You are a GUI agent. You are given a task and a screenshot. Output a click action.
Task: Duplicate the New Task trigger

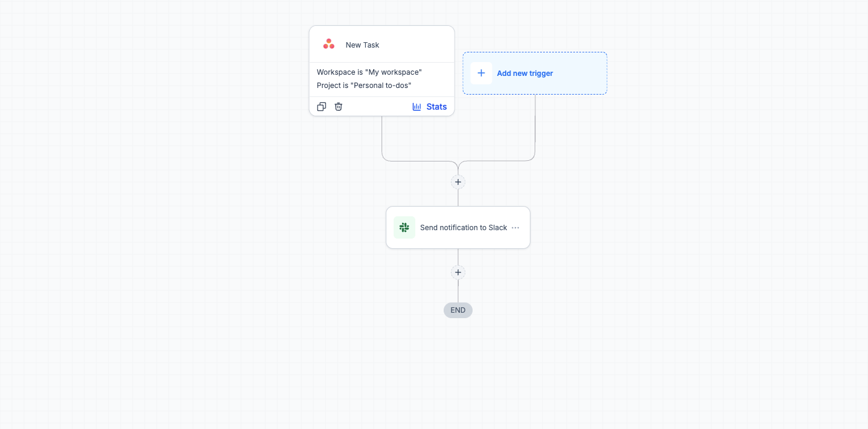click(x=321, y=107)
